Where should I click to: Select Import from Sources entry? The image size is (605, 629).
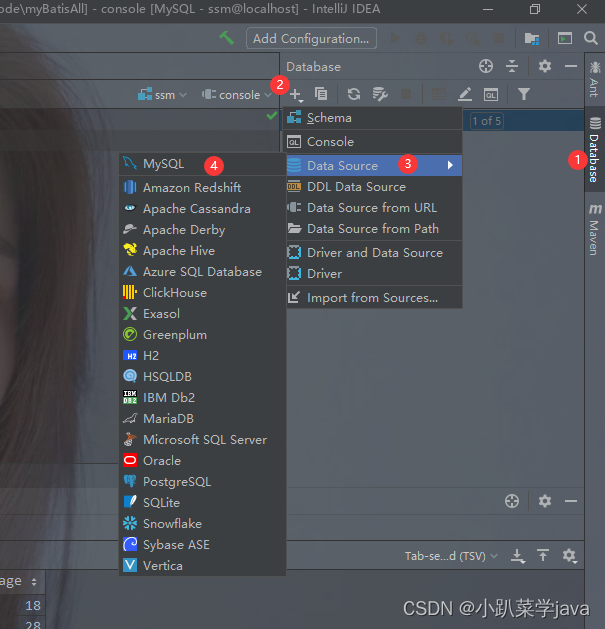tap(373, 298)
